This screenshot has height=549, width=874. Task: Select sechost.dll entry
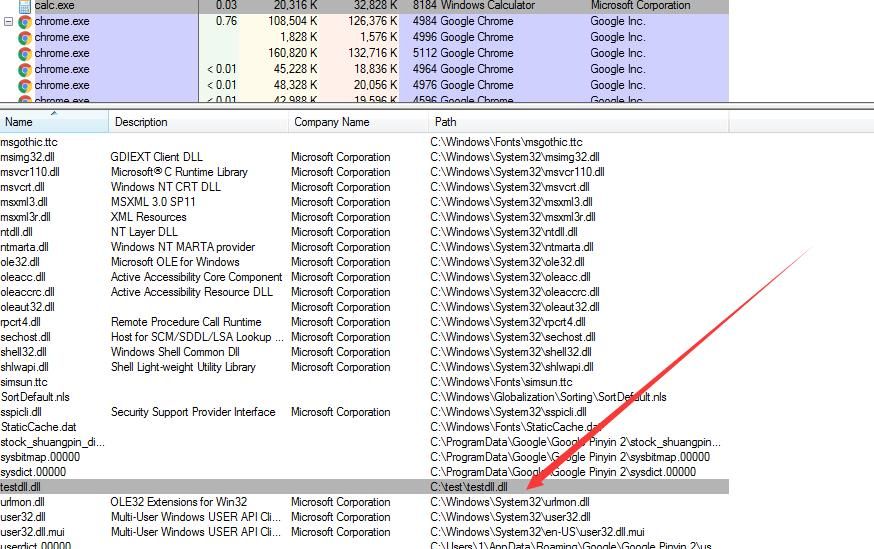26,337
